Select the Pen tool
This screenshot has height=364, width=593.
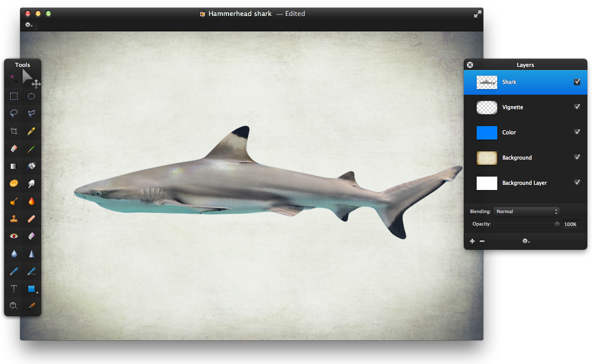coord(13,271)
